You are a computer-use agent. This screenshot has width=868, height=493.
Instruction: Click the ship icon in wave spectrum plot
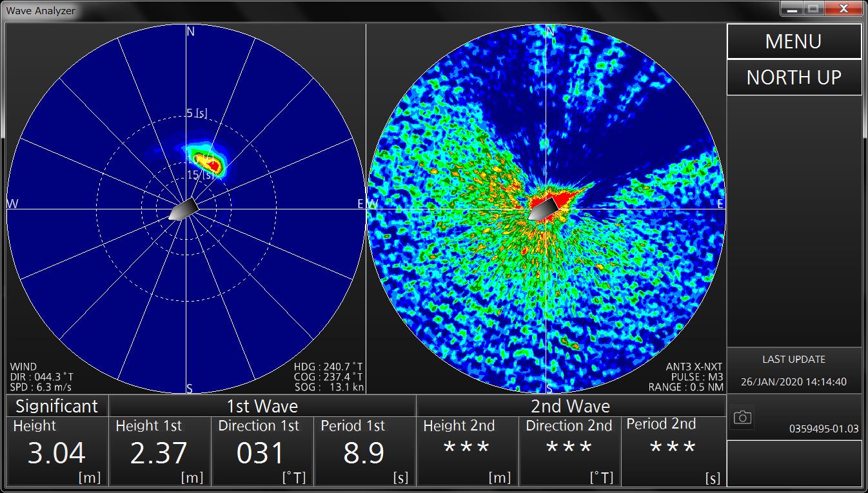(x=182, y=209)
